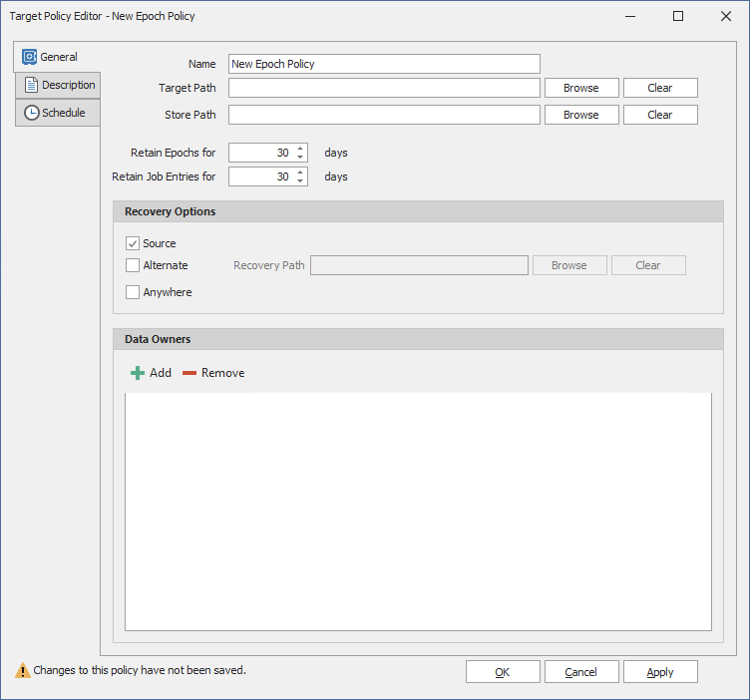Switch to the Schedule tab

point(58,114)
